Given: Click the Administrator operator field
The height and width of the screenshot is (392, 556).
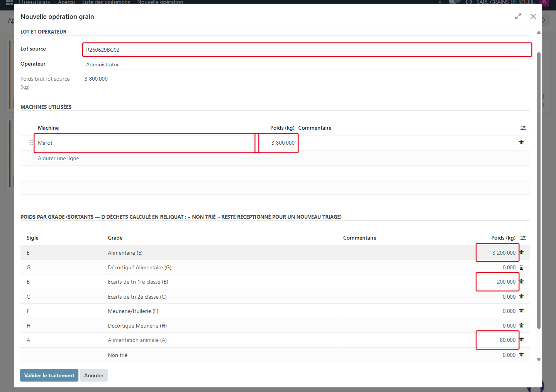Looking at the screenshot, I should point(303,64).
